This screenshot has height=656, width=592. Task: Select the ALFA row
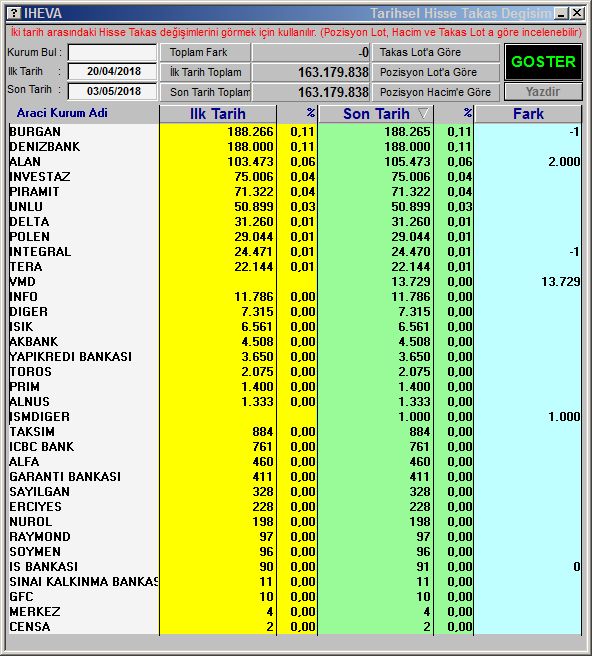pyautogui.click(x=295, y=461)
